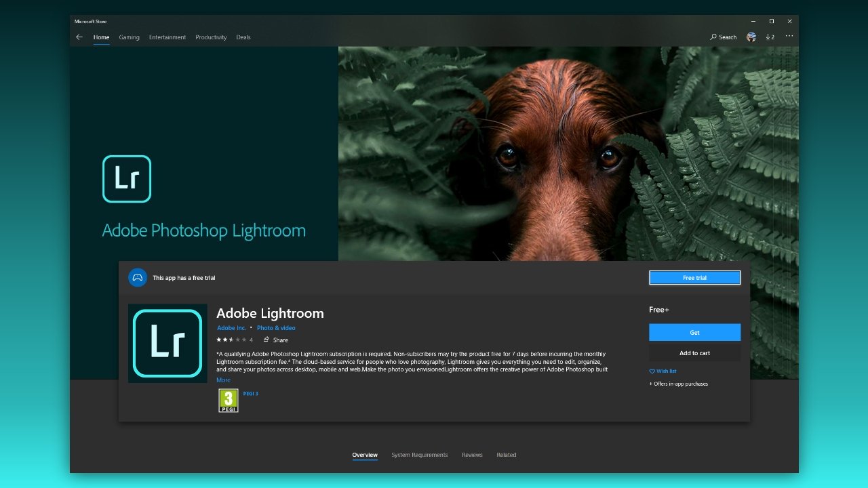
Task: Open the downloads icon showing 2 items
Action: click(770, 37)
